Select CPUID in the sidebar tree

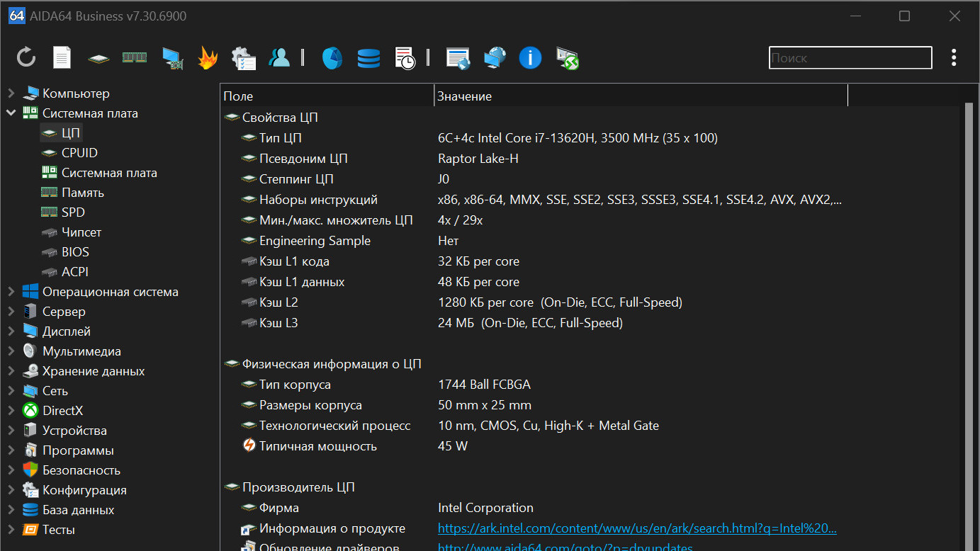[79, 153]
